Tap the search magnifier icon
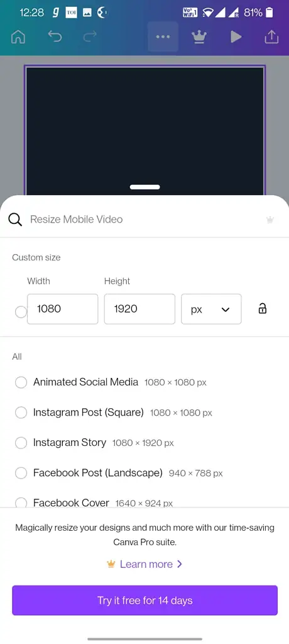 pos(15,219)
